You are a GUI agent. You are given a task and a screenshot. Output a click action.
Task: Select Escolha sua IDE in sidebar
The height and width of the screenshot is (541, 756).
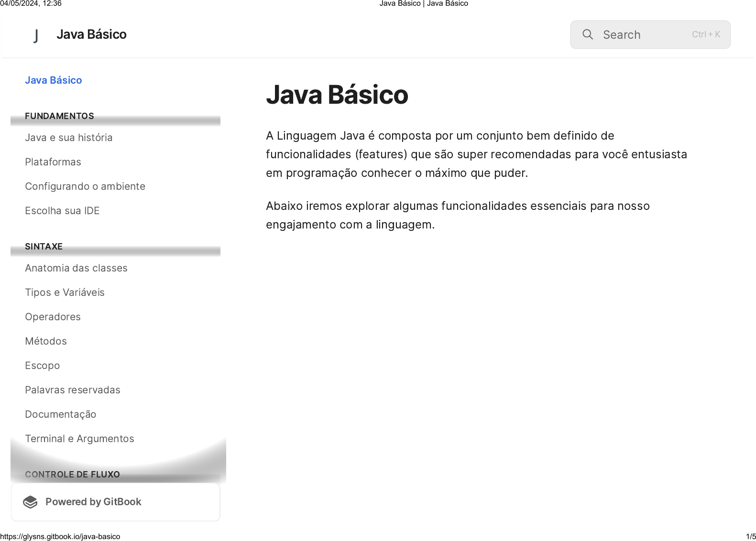pyautogui.click(x=62, y=211)
